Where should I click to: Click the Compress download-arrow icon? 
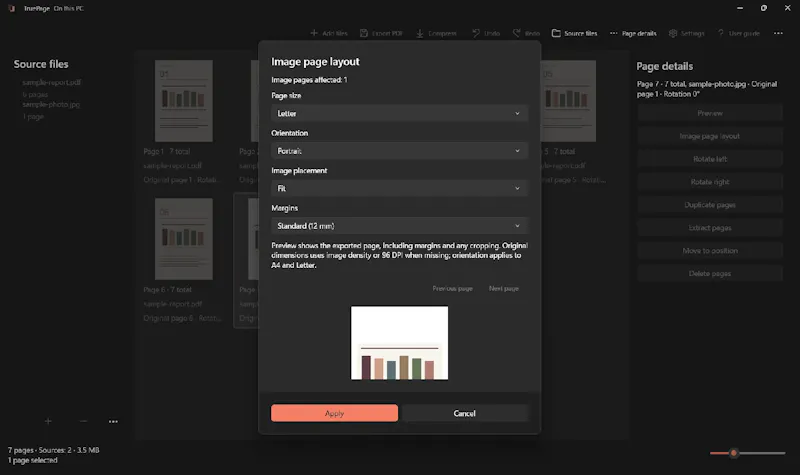[420, 33]
